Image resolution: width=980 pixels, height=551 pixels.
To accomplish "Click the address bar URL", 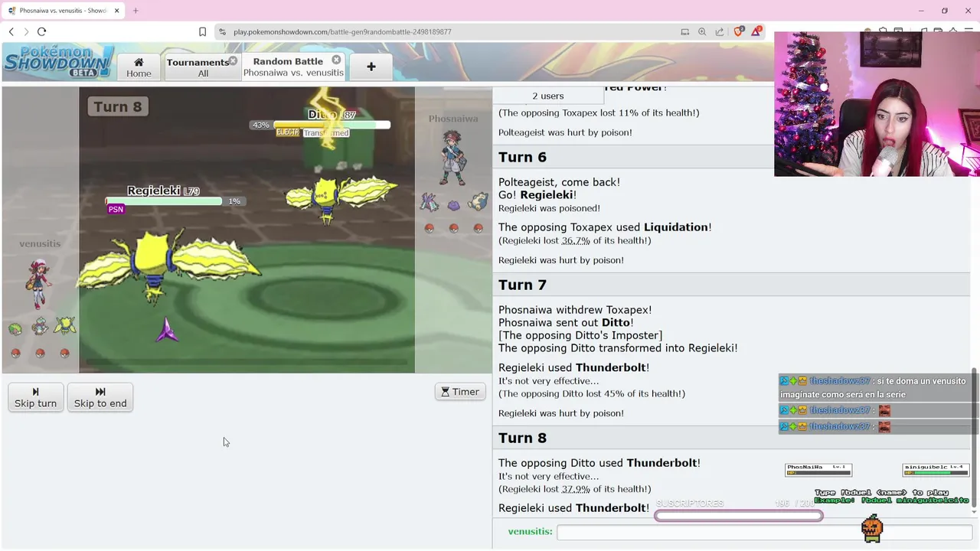I will (x=342, y=31).
